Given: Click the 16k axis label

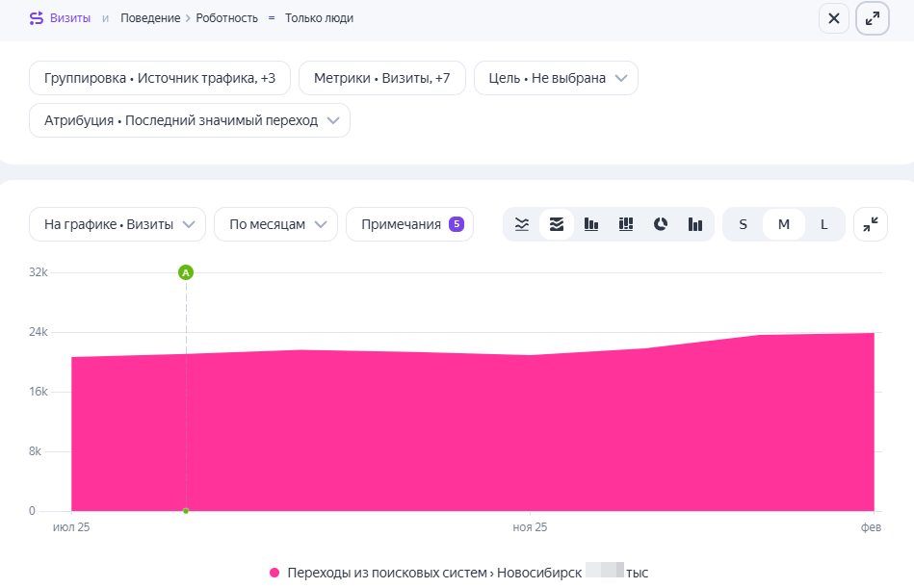Looking at the screenshot, I should click(39, 392).
